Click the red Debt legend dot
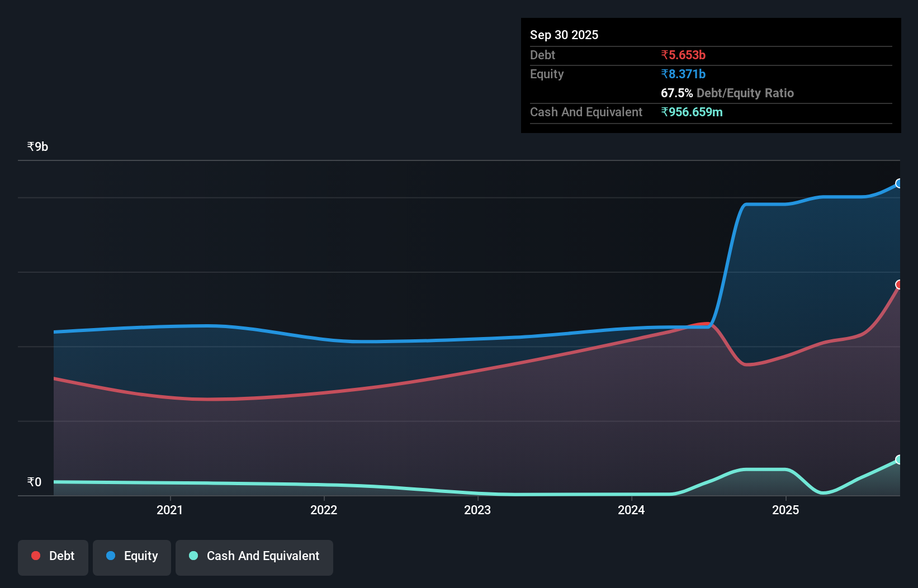 point(36,556)
